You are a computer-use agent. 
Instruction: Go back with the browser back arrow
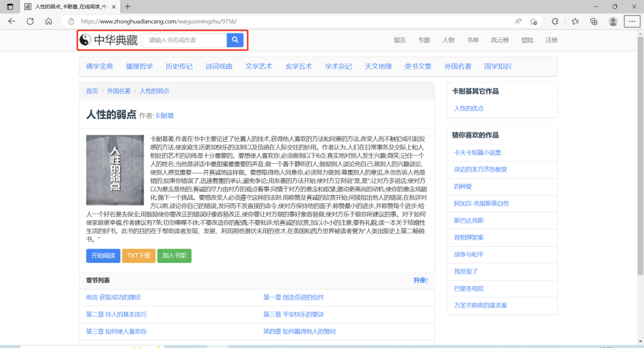(x=11, y=21)
